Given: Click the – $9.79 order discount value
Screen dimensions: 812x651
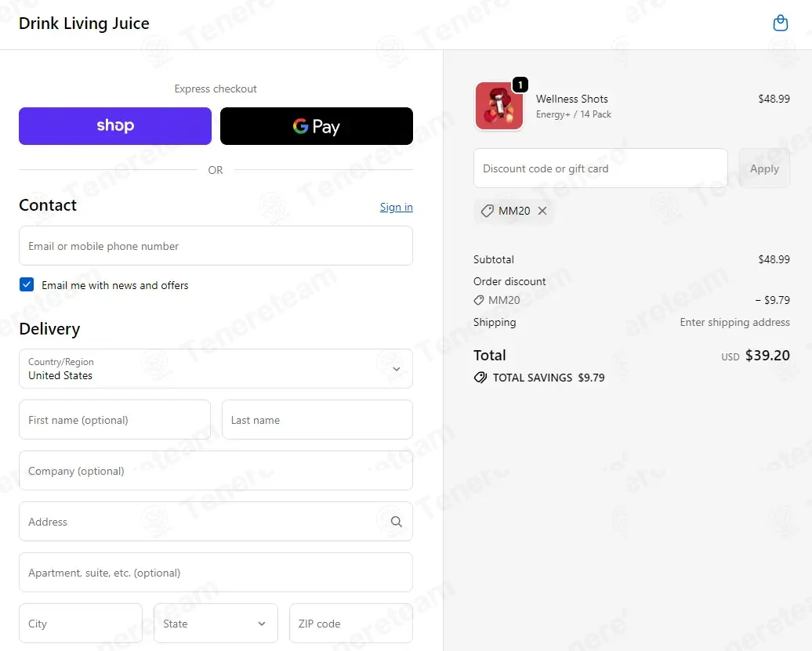Looking at the screenshot, I should pos(772,300).
